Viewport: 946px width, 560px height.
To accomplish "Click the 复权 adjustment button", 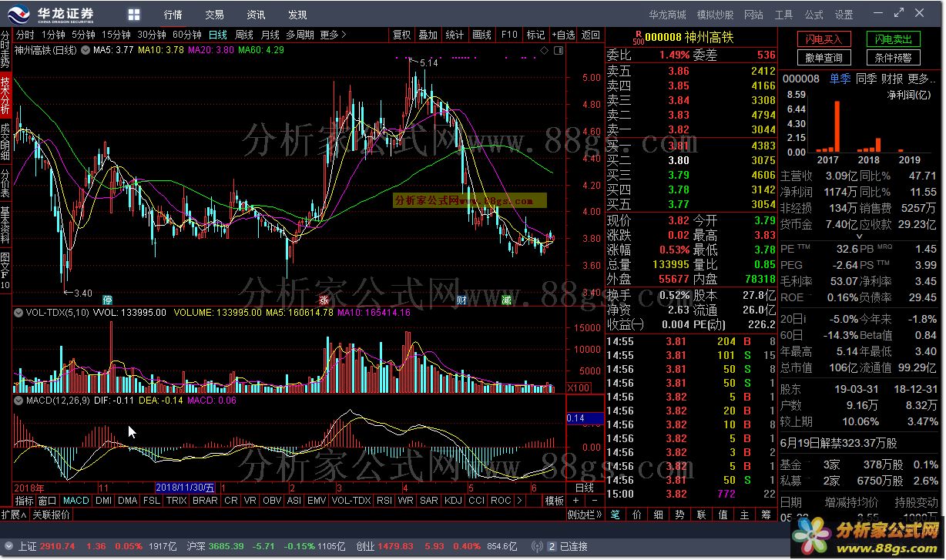I will [x=401, y=35].
